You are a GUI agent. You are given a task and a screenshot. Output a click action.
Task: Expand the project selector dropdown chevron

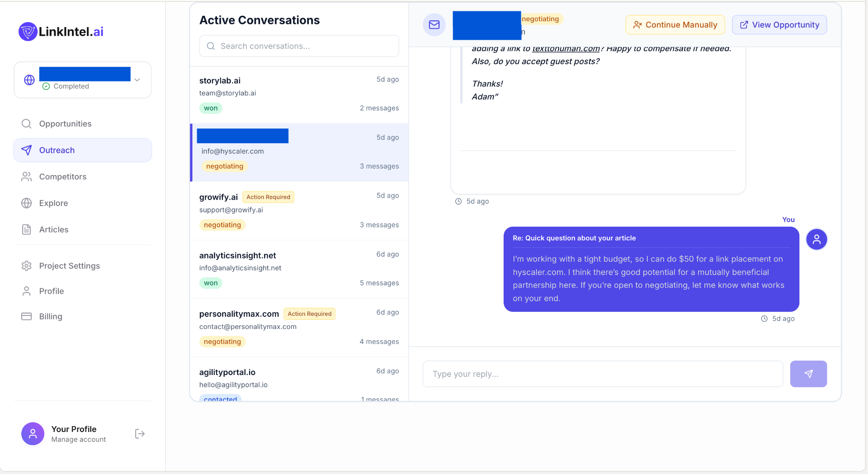tap(137, 80)
